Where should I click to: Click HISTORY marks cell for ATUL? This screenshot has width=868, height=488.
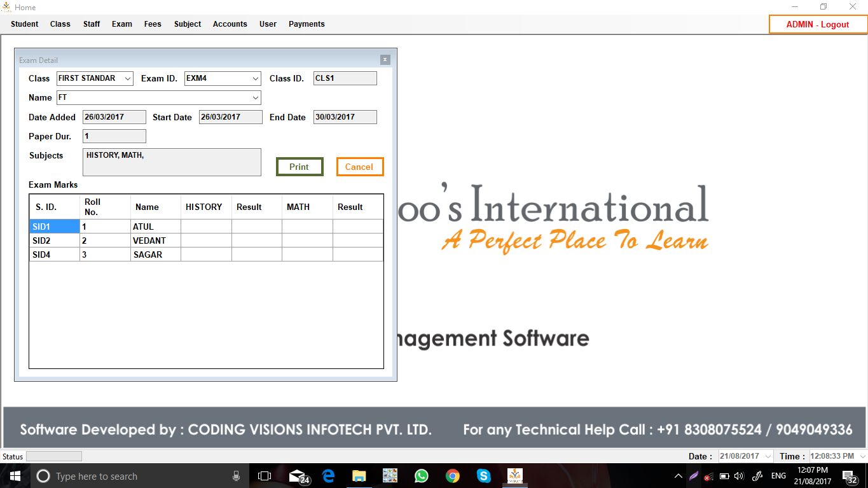click(207, 227)
